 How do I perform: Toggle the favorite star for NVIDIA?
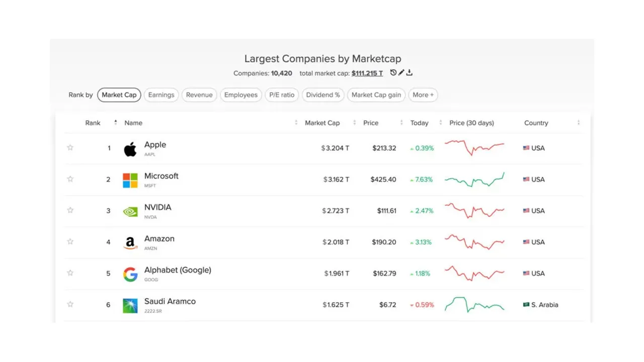click(x=70, y=210)
